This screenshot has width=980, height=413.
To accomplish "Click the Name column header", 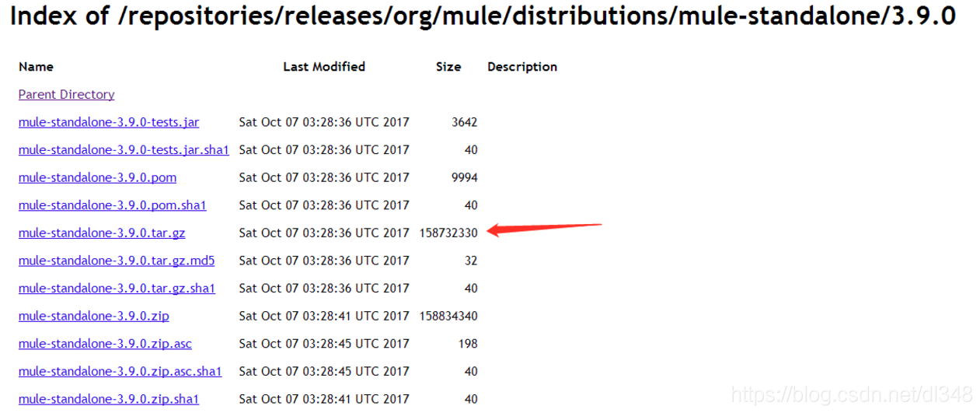I will pyautogui.click(x=36, y=67).
